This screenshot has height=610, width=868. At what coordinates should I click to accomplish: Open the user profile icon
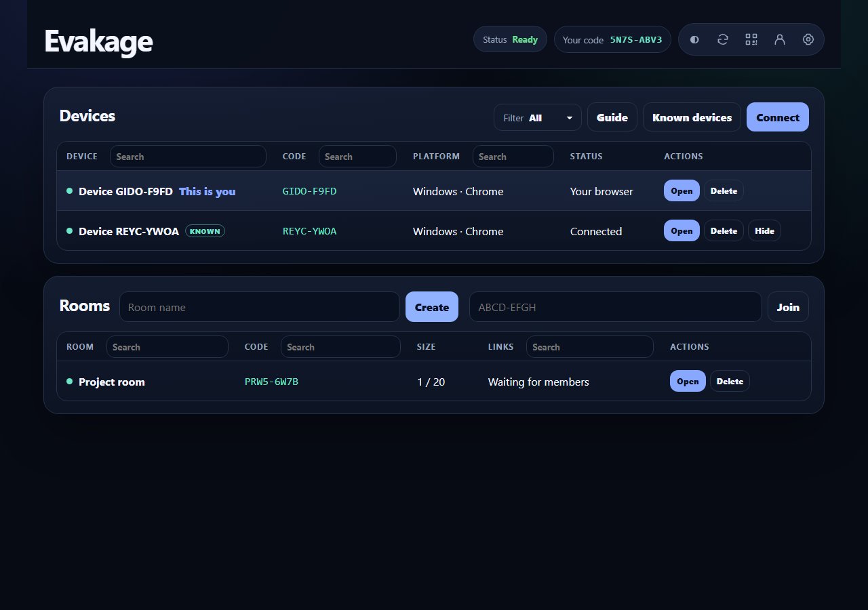780,39
